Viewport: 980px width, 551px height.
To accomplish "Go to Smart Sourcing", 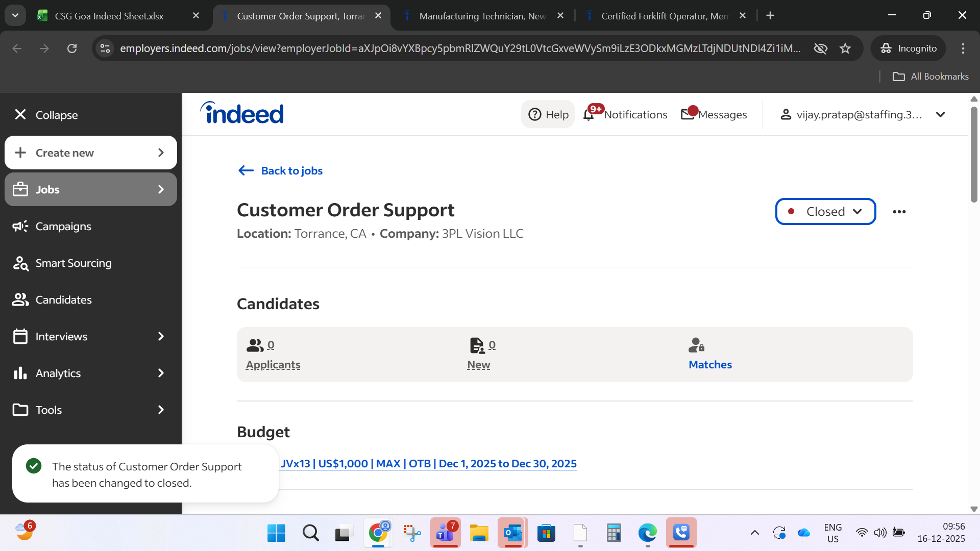I will coord(73,263).
